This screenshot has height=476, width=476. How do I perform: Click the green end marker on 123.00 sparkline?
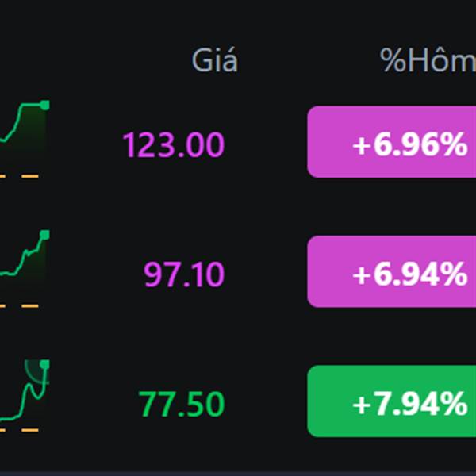click(44, 105)
